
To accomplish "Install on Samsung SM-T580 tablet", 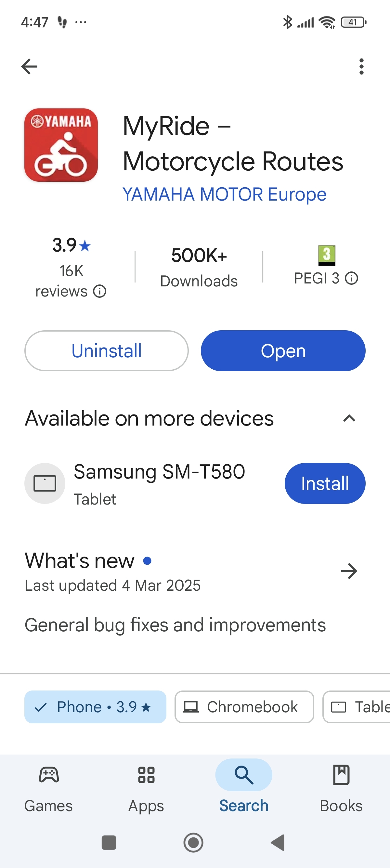I will 325,483.
